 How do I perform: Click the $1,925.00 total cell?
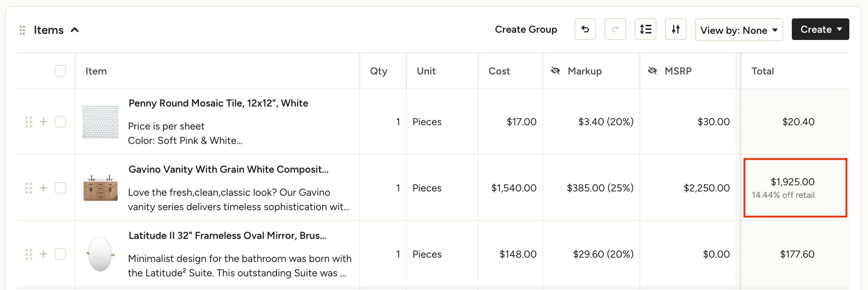[x=795, y=188]
